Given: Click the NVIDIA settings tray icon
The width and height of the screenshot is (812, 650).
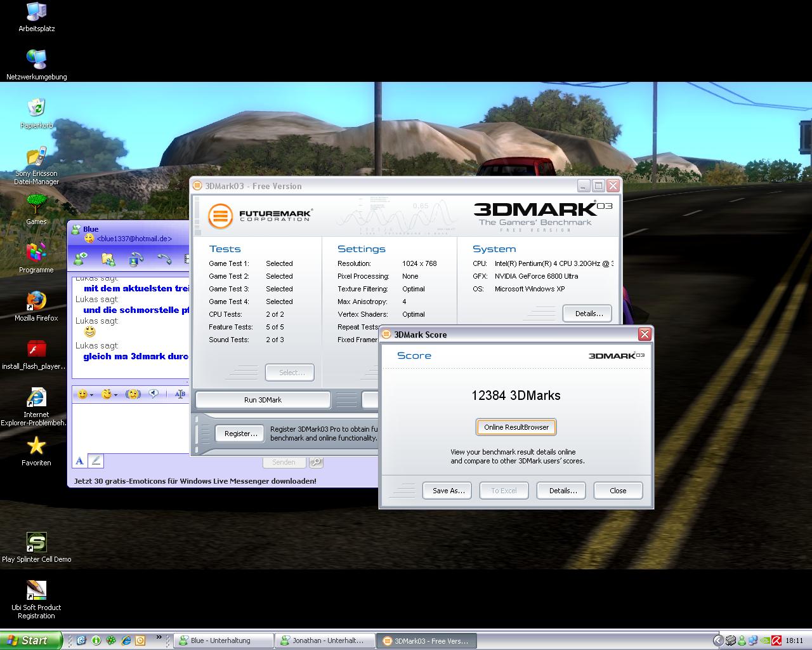Looking at the screenshot, I should 764,640.
